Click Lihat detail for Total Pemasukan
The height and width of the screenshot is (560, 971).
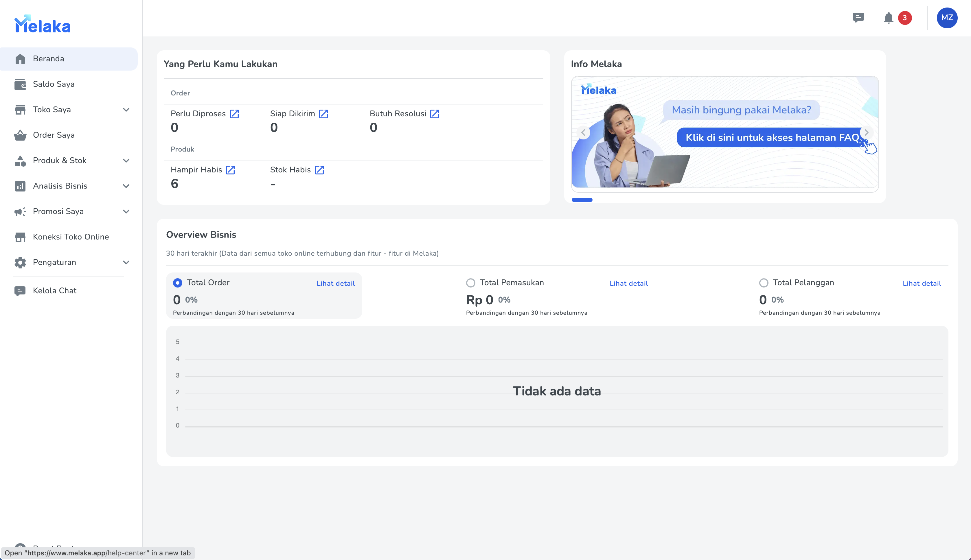(x=629, y=283)
